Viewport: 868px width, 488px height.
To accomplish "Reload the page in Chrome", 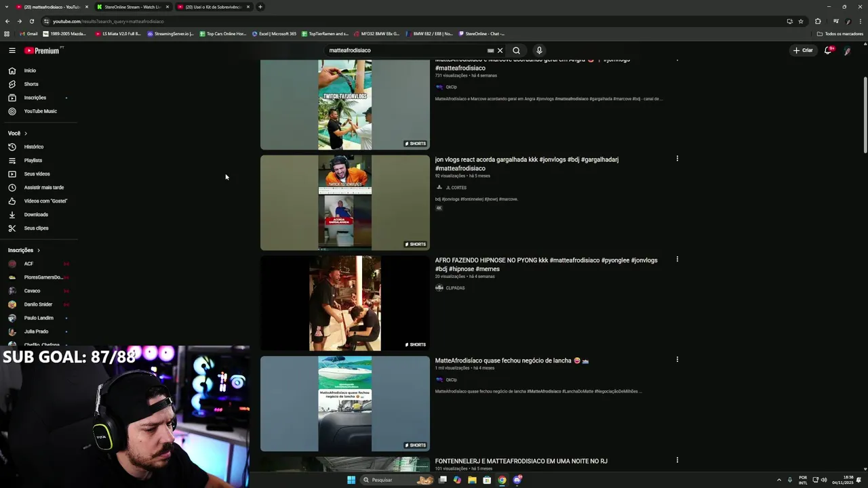I will click(x=31, y=21).
